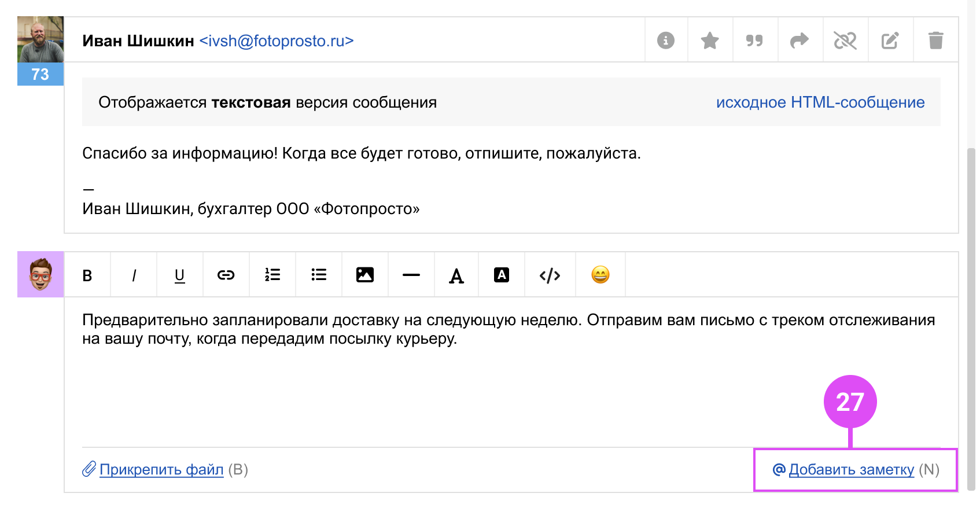The width and height of the screenshot is (980, 515).
Task: Toggle italic formatting
Action: [134, 275]
